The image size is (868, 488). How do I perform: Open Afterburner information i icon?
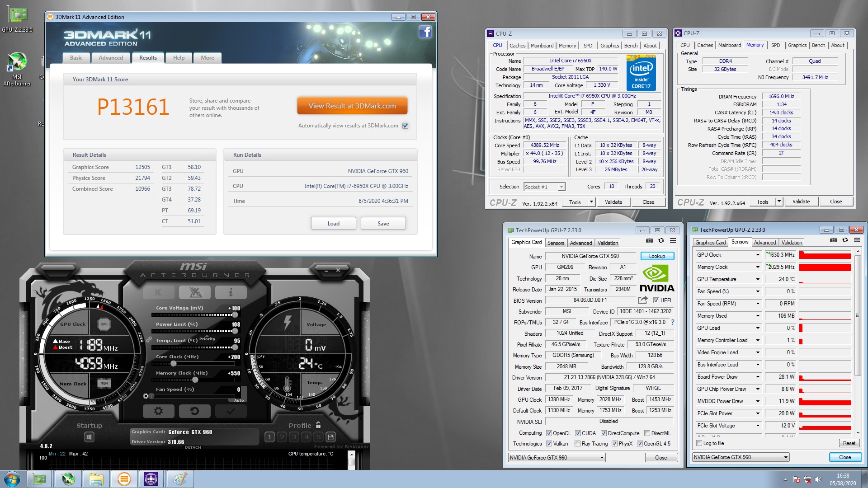pos(231,292)
